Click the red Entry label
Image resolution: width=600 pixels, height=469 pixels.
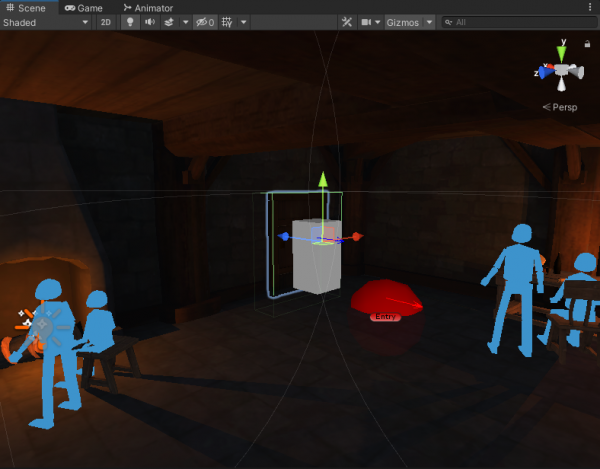pos(385,317)
